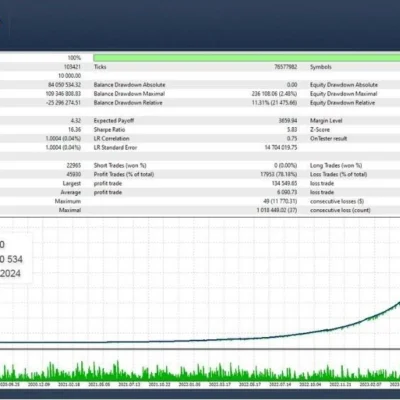Click the 'Short Trades (won %)' label
This screenshot has width=400, height=400.
[x=120, y=166]
